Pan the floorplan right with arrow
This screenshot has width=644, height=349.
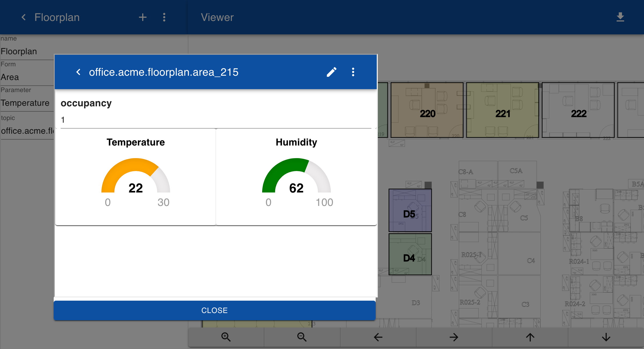tap(454, 337)
